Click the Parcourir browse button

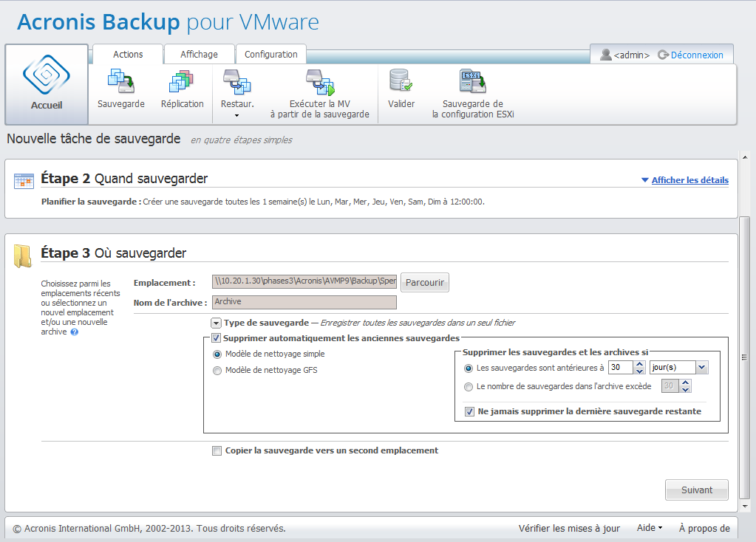(425, 282)
